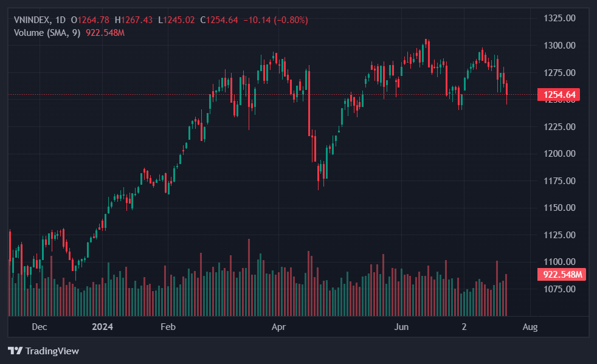The height and width of the screenshot is (364, 597).
Task: Click the Jun time axis label
Action: click(402, 327)
